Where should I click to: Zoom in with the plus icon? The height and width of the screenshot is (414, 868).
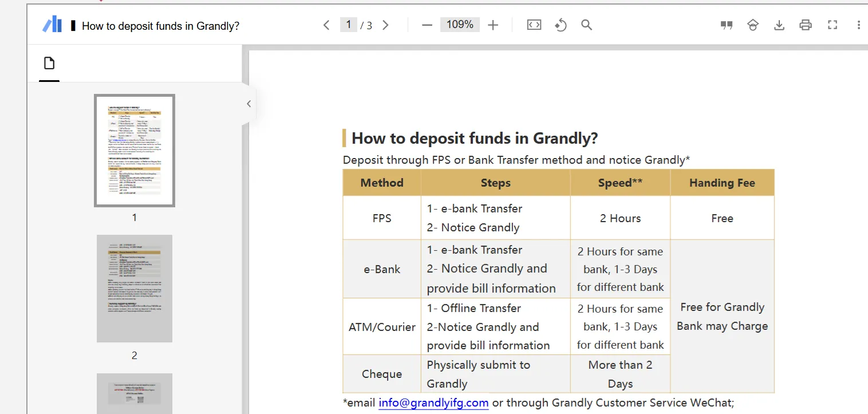point(493,25)
